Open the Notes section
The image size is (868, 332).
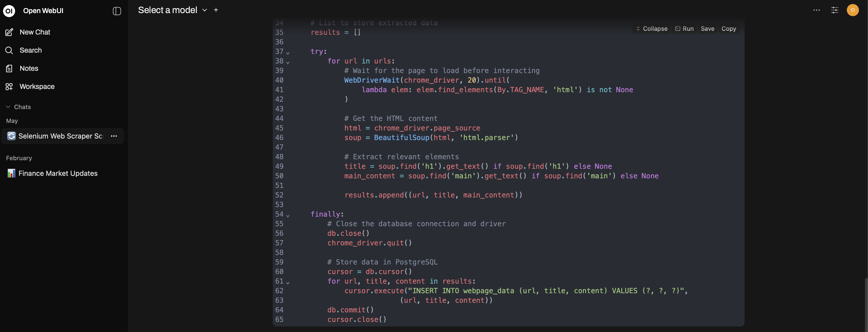[x=9, y=68]
